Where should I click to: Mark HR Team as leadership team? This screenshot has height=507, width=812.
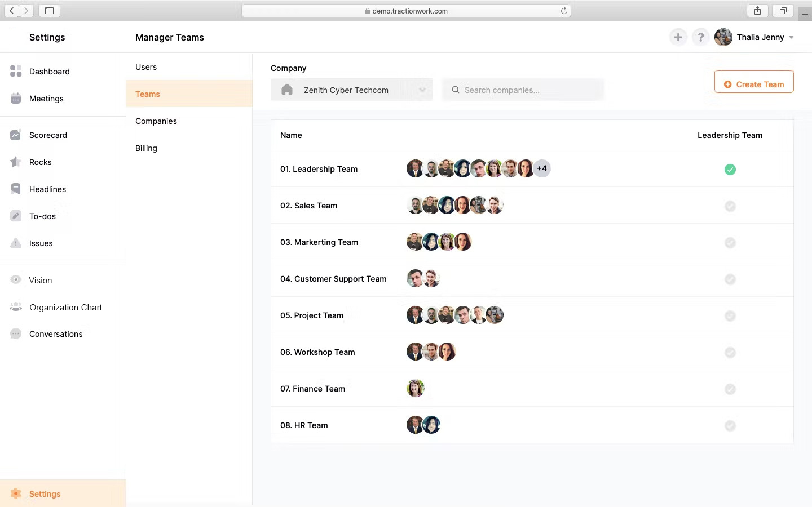click(x=730, y=426)
